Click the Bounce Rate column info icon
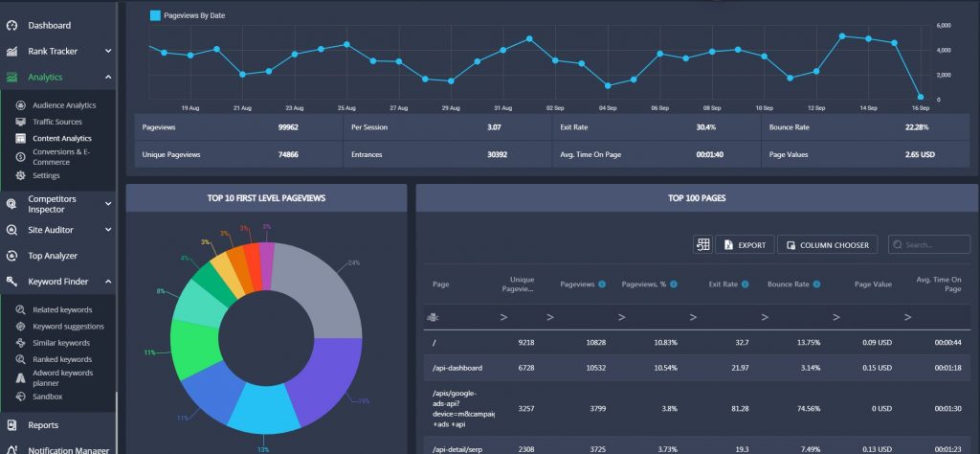The height and width of the screenshot is (454, 980). (x=817, y=284)
